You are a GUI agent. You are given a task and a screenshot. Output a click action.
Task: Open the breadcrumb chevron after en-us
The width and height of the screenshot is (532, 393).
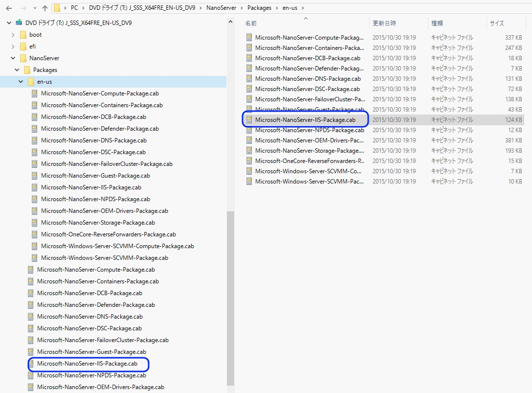coord(303,8)
